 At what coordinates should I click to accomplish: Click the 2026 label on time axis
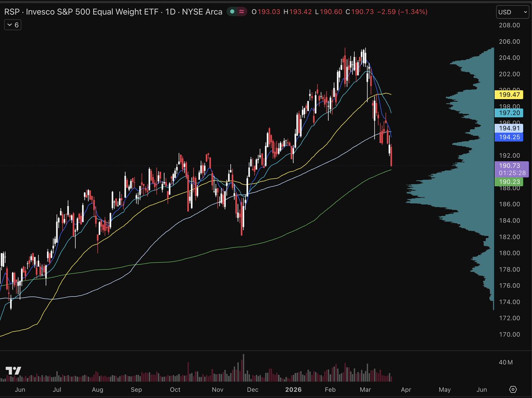(x=293, y=390)
